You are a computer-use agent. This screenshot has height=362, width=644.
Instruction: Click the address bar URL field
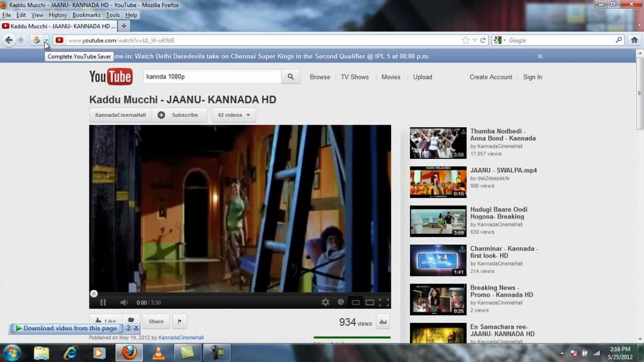click(x=262, y=40)
